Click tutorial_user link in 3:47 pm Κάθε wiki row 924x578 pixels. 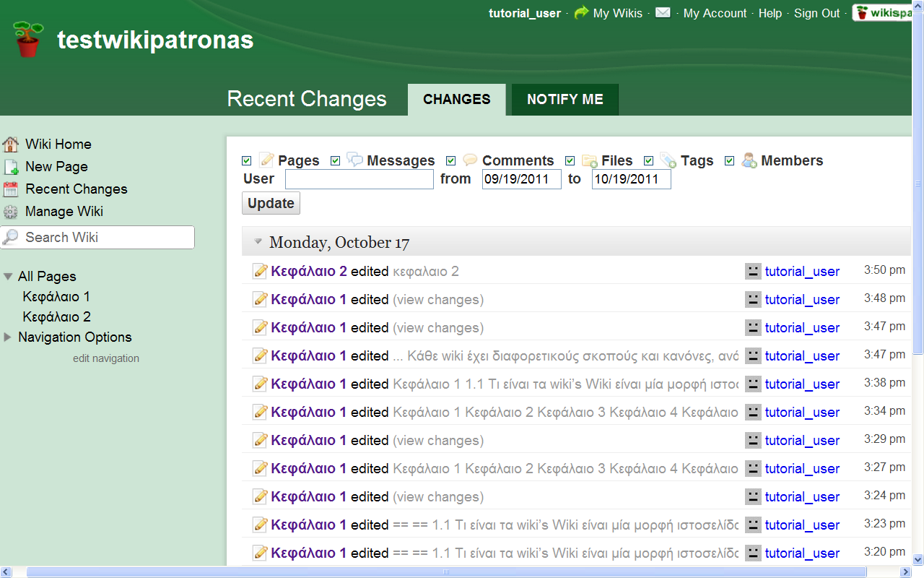point(802,356)
